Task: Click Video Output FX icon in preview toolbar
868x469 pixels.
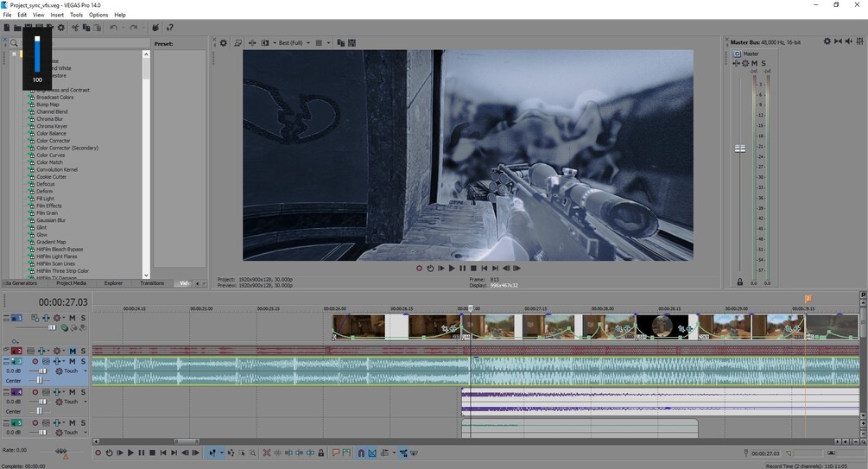Action: (x=252, y=42)
